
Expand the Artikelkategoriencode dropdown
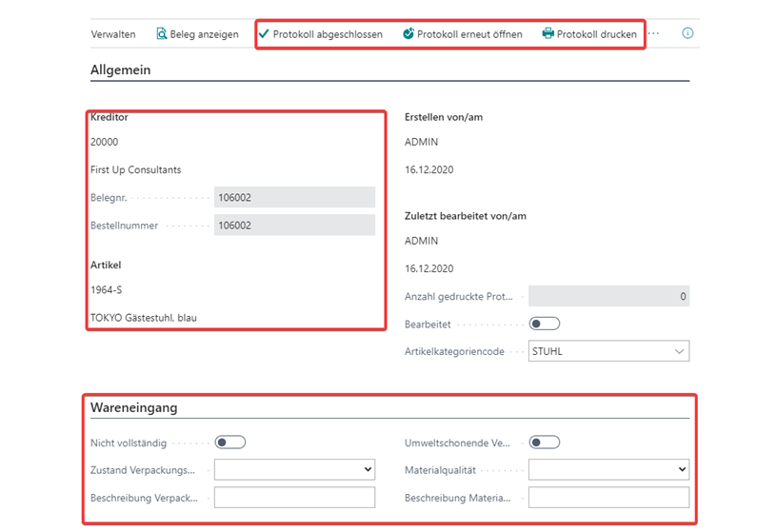click(609, 351)
